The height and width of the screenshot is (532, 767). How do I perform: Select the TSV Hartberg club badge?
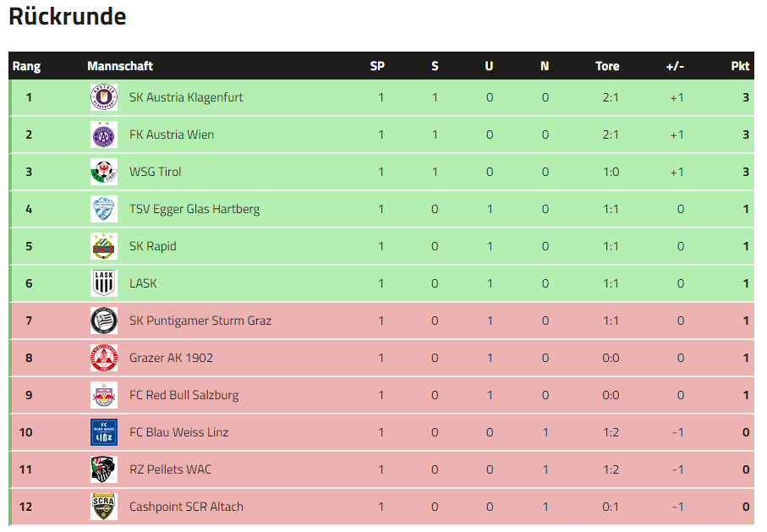(x=104, y=209)
